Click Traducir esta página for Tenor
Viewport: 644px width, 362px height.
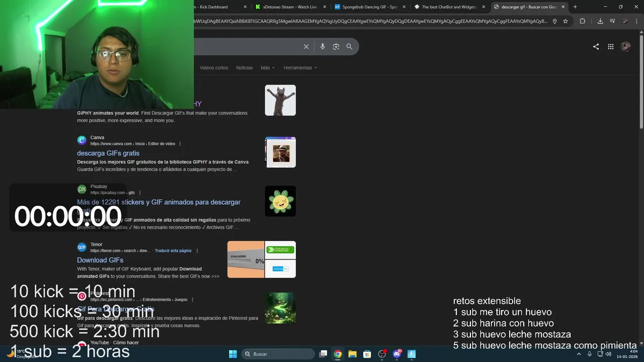pyautogui.click(x=173, y=250)
